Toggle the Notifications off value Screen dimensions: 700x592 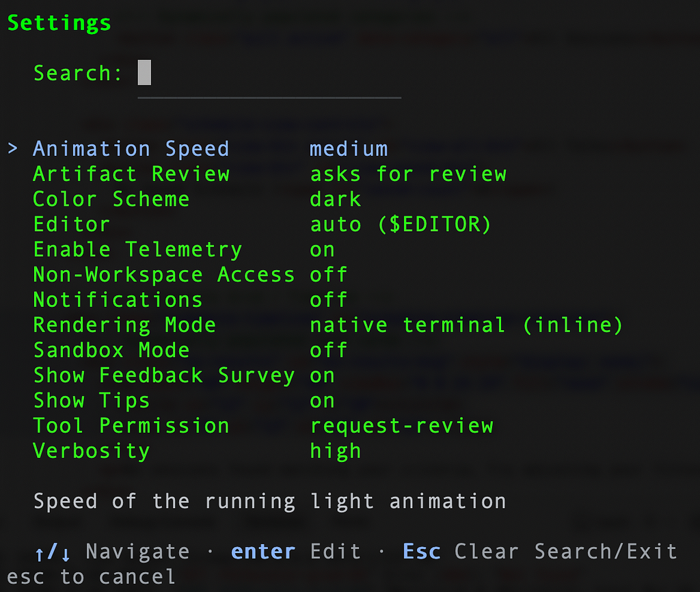329,299
